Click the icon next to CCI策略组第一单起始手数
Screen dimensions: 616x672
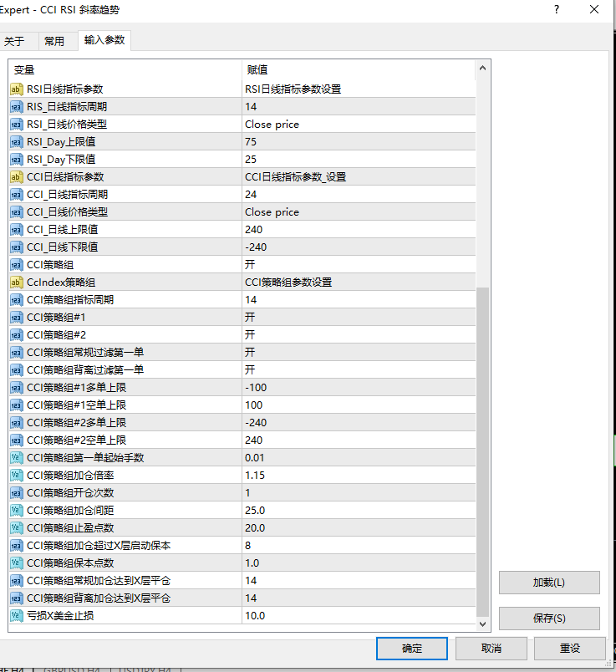(16, 458)
